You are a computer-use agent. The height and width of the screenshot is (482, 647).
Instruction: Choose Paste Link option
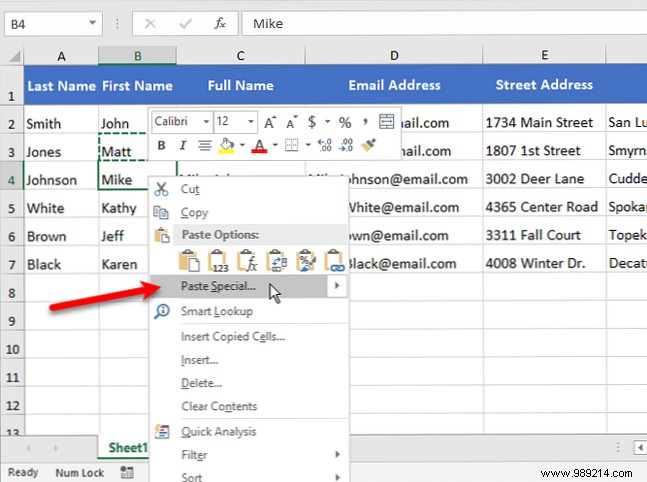(x=335, y=261)
